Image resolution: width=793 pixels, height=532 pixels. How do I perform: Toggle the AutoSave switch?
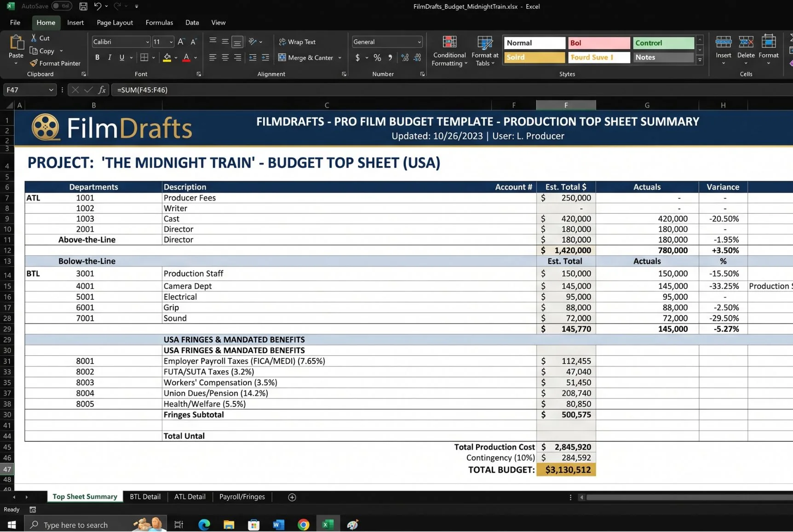(x=62, y=6)
